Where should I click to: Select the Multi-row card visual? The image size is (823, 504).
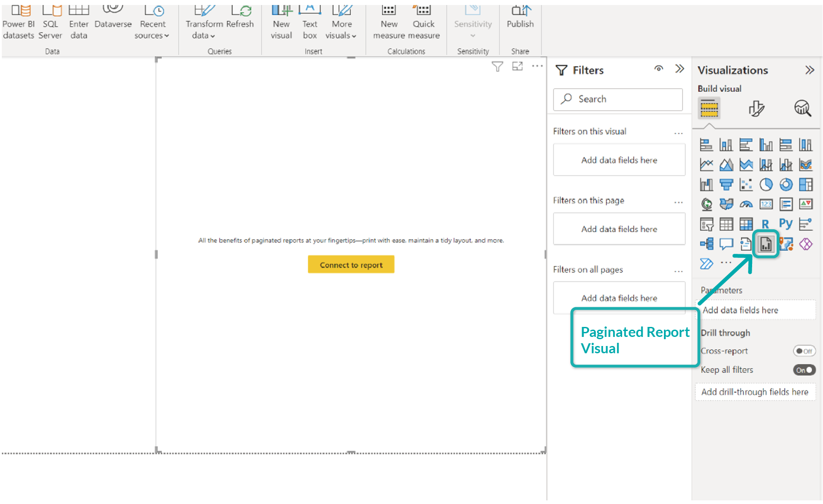(x=786, y=204)
